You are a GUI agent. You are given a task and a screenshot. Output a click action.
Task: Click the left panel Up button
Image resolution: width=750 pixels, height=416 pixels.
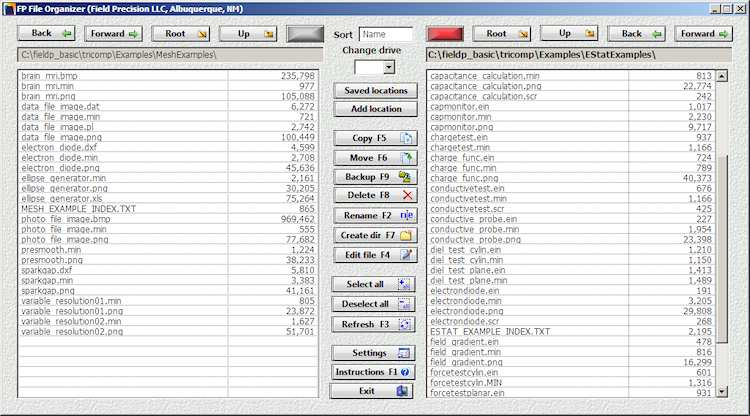click(x=248, y=33)
